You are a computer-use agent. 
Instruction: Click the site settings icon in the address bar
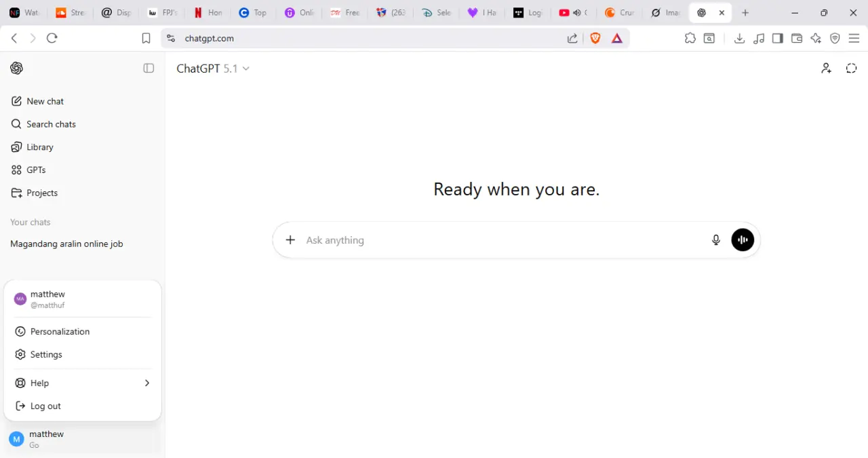(171, 39)
